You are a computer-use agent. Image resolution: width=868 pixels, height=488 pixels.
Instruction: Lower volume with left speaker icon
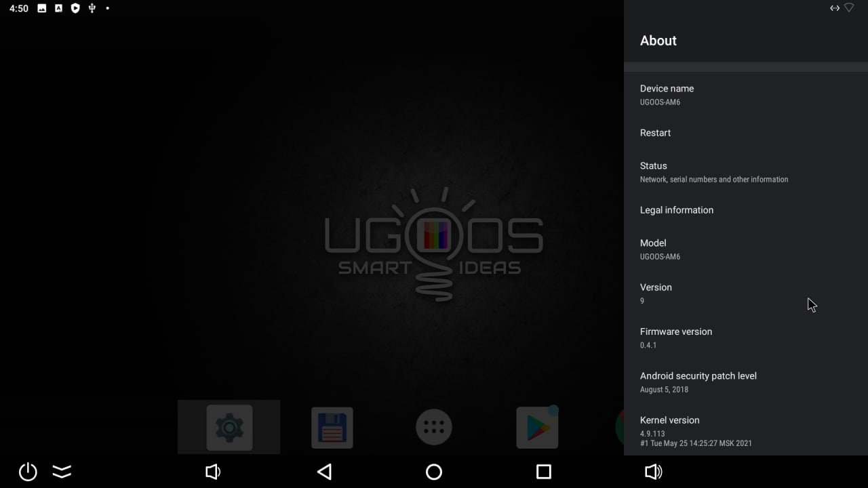click(212, 472)
